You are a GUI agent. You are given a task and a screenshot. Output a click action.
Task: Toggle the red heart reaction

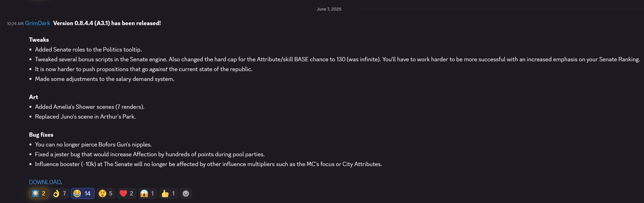127,193
